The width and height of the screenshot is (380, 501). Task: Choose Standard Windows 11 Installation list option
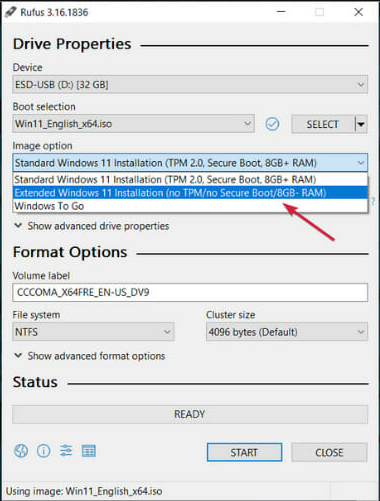pyautogui.click(x=190, y=179)
